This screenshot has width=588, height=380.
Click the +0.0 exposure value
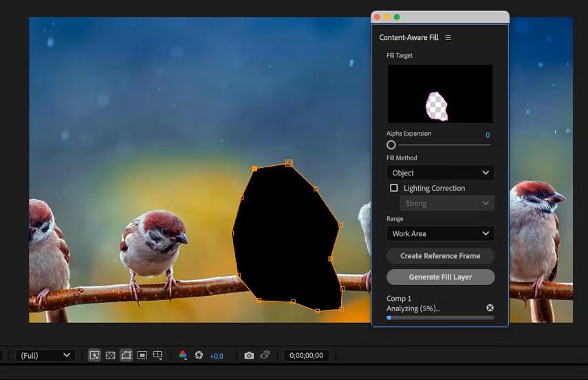217,356
